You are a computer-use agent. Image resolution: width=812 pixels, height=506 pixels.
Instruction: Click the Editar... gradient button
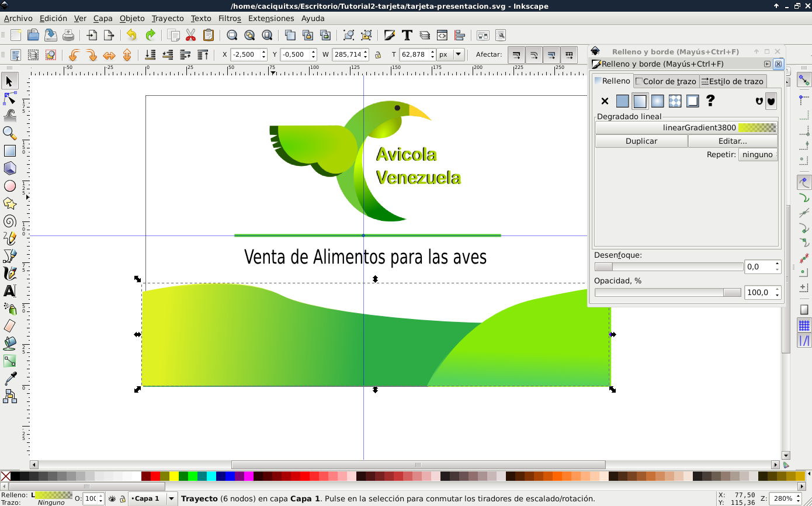(733, 141)
